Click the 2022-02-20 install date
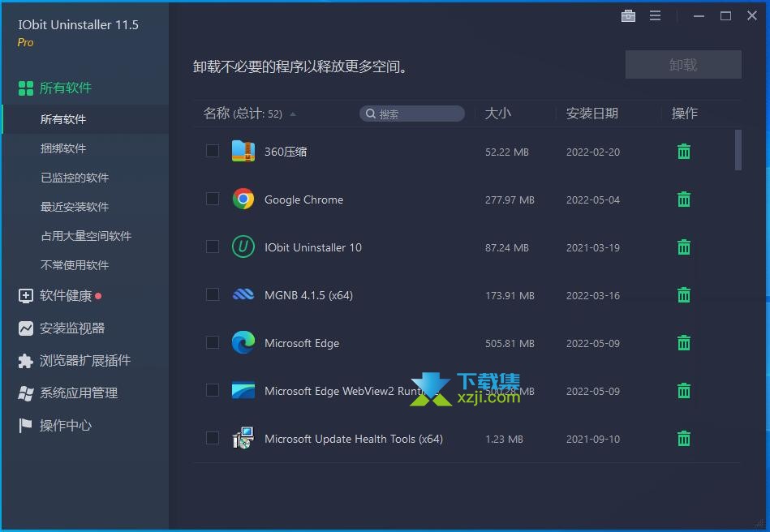The height and width of the screenshot is (532, 770). (x=593, y=152)
